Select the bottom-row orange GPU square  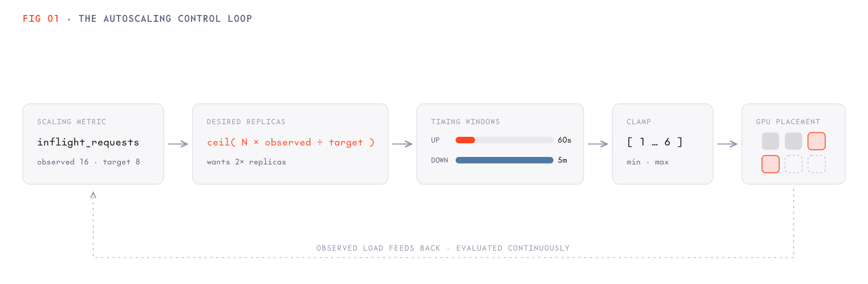770,164
